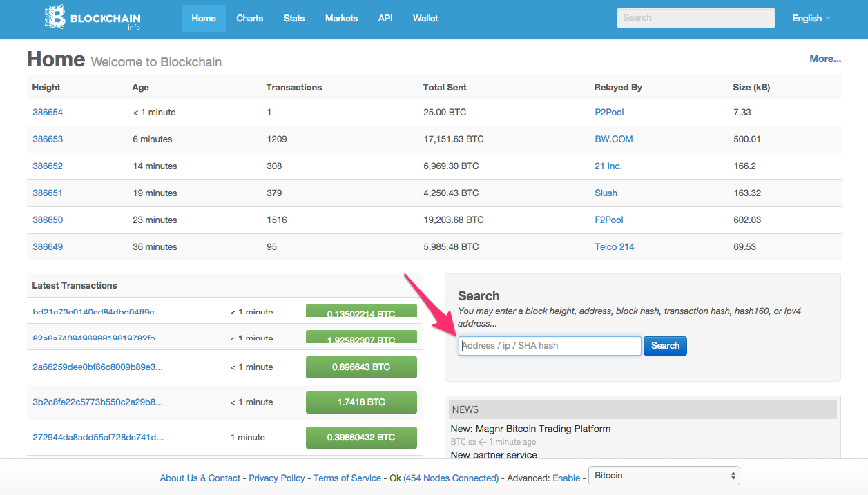This screenshot has height=495, width=868.
Task: View the F2Pool mining pool link
Action: coord(608,220)
